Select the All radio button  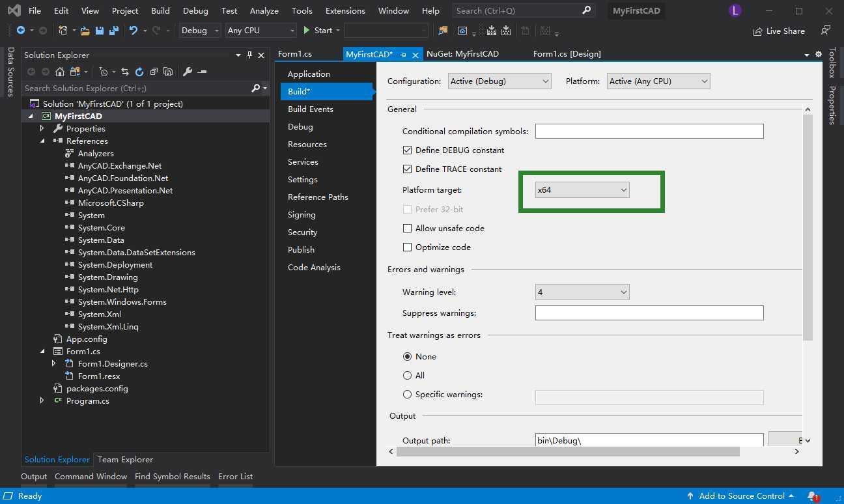point(408,375)
